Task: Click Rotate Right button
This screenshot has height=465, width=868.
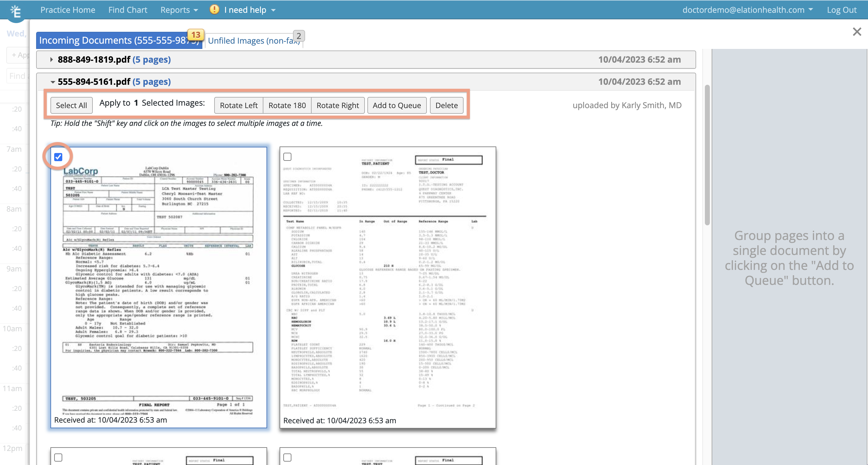Action: (x=337, y=106)
